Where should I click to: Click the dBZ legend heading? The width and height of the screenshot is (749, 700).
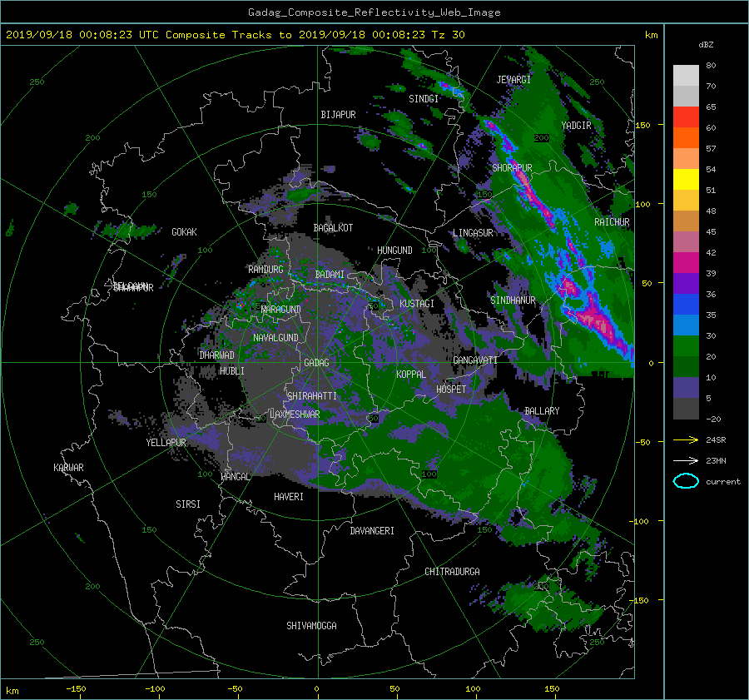pyautogui.click(x=706, y=45)
